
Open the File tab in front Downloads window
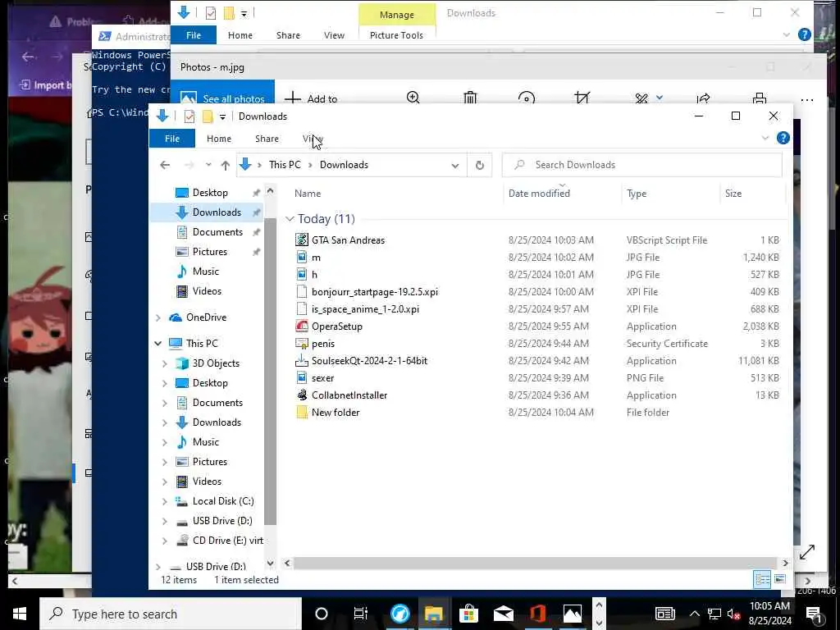172,138
